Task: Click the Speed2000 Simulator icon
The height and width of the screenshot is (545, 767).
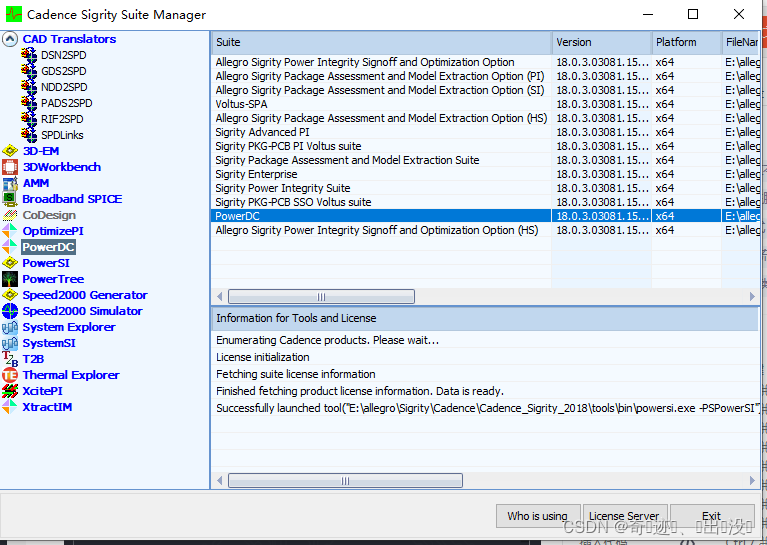Action: [10, 311]
